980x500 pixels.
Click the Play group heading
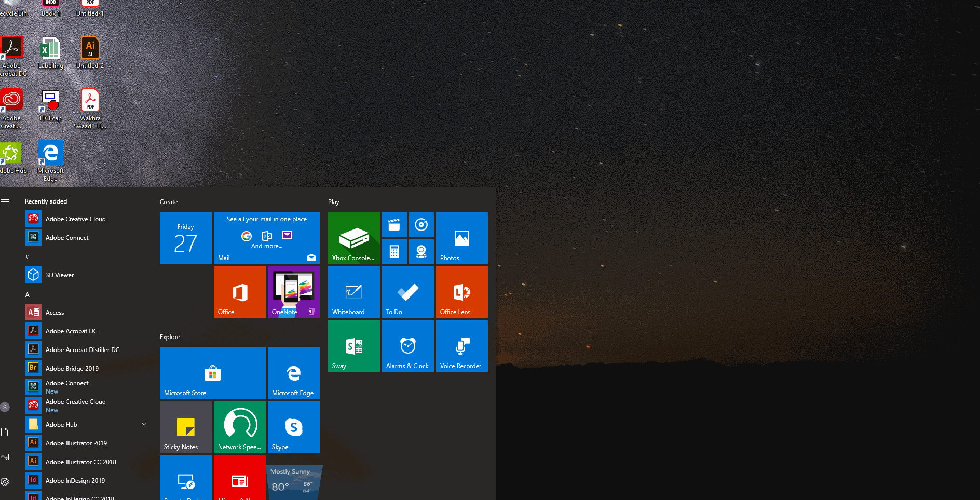pyautogui.click(x=333, y=202)
